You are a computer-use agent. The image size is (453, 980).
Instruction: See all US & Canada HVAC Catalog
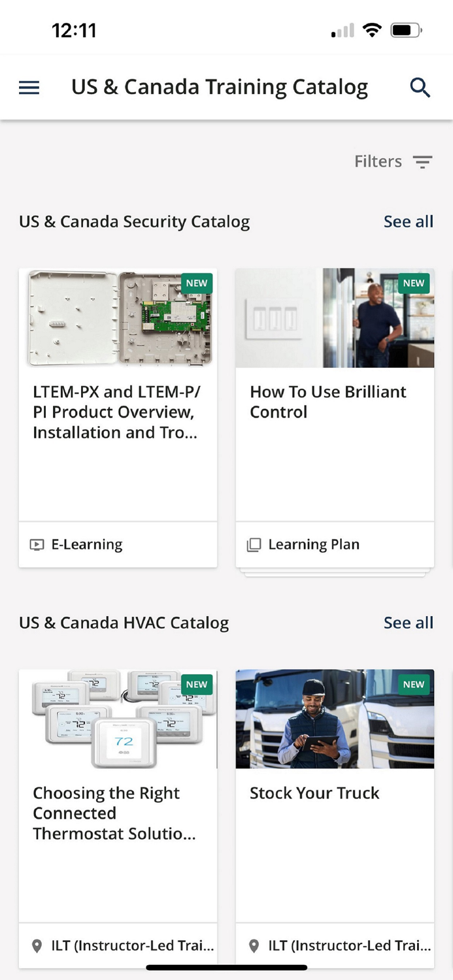(409, 623)
